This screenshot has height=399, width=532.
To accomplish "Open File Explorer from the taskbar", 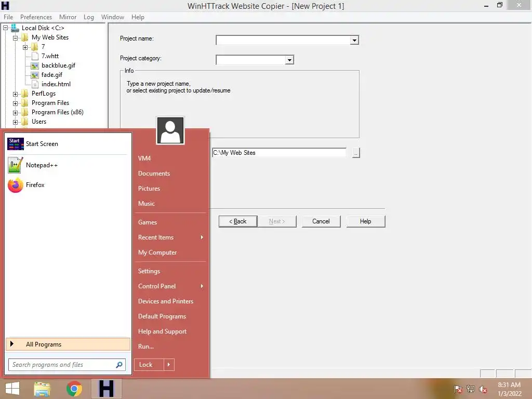I will coord(42,389).
